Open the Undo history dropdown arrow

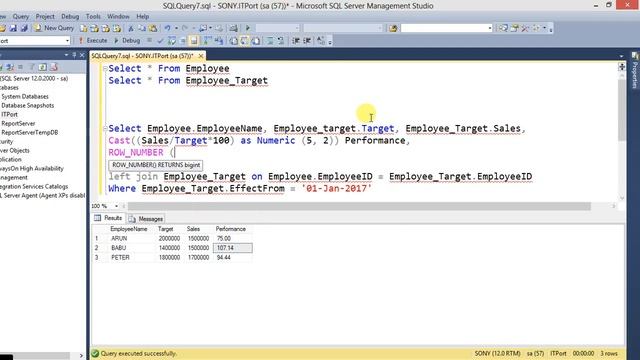click(x=176, y=28)
